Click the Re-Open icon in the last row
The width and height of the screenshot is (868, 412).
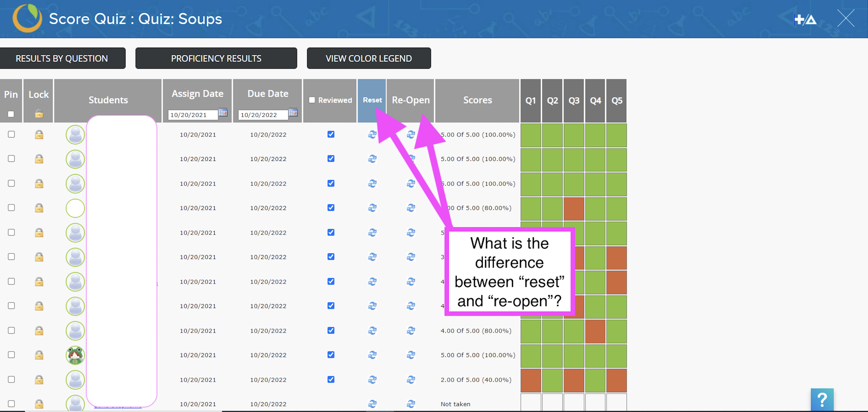(x=410, y=403)
